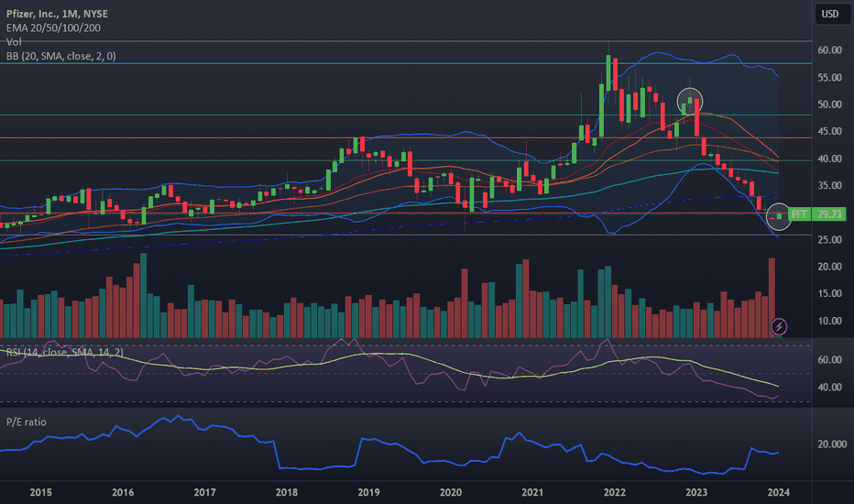
Task: Click the 35.00 price scale label
Action: point(829,185)
